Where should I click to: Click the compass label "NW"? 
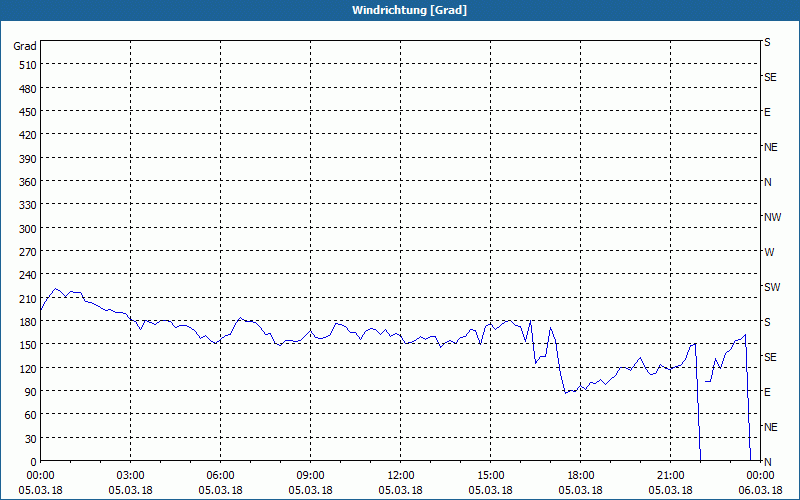click(772, 217)
